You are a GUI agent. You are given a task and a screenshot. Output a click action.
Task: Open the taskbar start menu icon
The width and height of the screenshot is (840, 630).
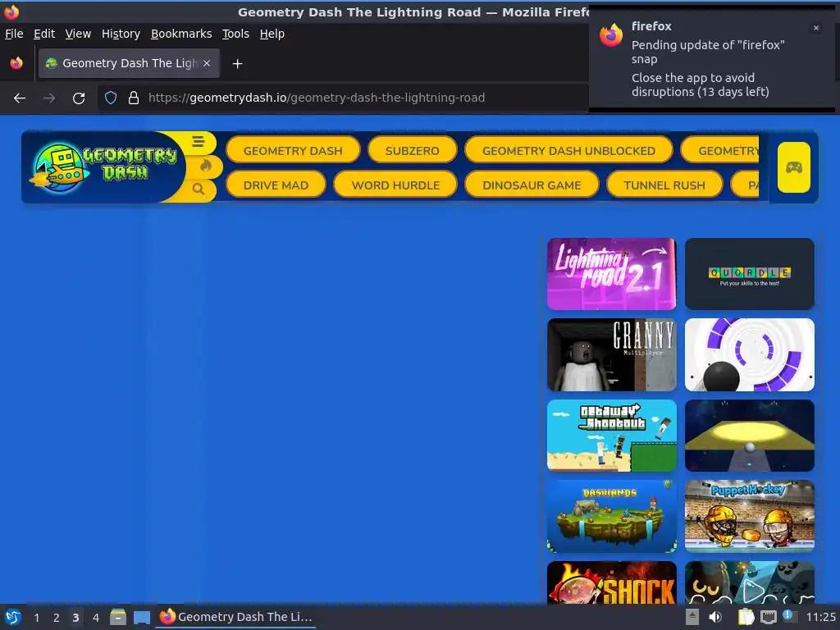[x=12, y=617]
